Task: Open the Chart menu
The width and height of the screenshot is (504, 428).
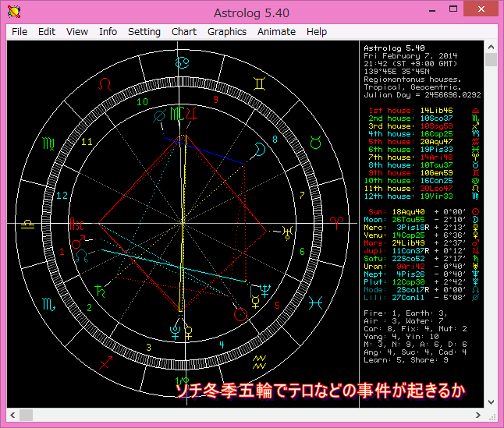Action: coord(184,32)
